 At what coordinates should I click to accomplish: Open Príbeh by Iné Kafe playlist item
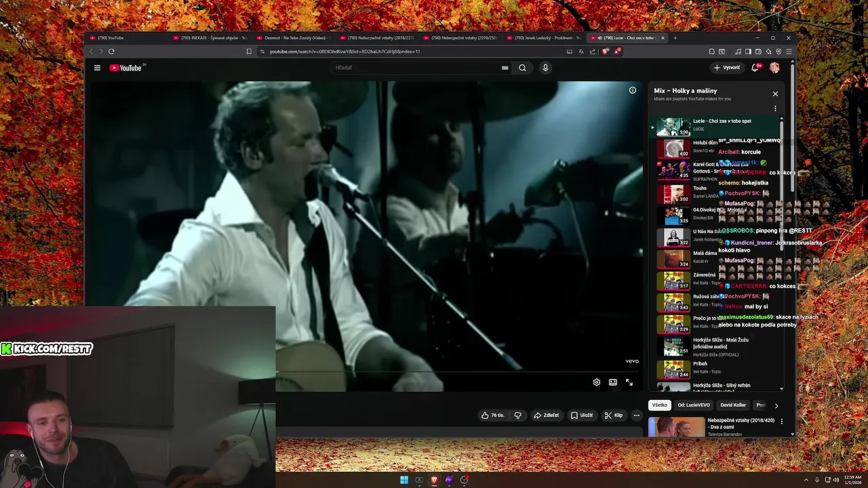715,369
